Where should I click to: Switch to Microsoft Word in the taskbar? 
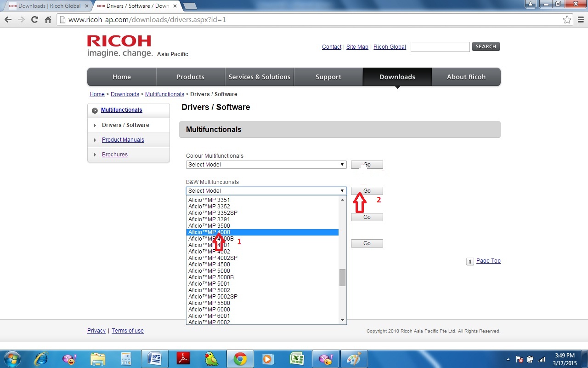pyautogui.click(x=154, y=359)
